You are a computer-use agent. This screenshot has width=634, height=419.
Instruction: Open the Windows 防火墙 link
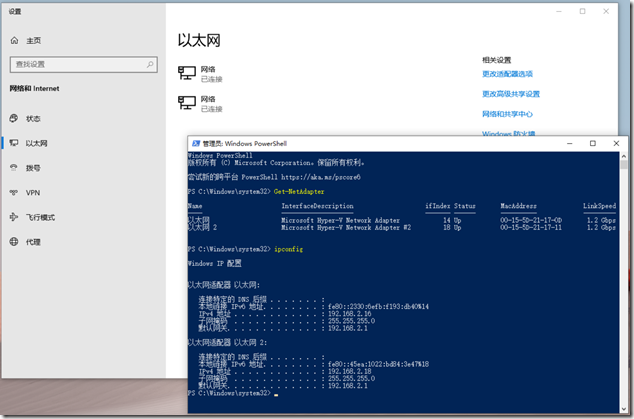coord(509,133)
